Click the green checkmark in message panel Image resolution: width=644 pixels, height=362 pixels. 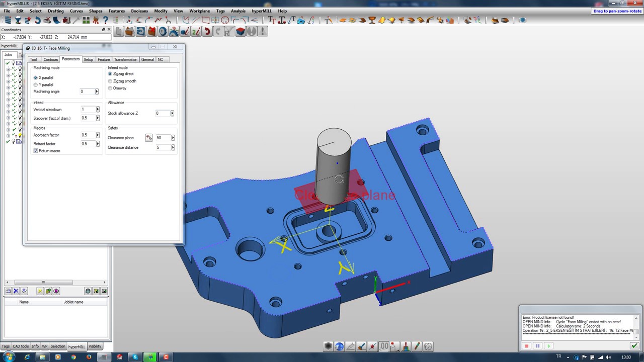[x=634, y=346]
